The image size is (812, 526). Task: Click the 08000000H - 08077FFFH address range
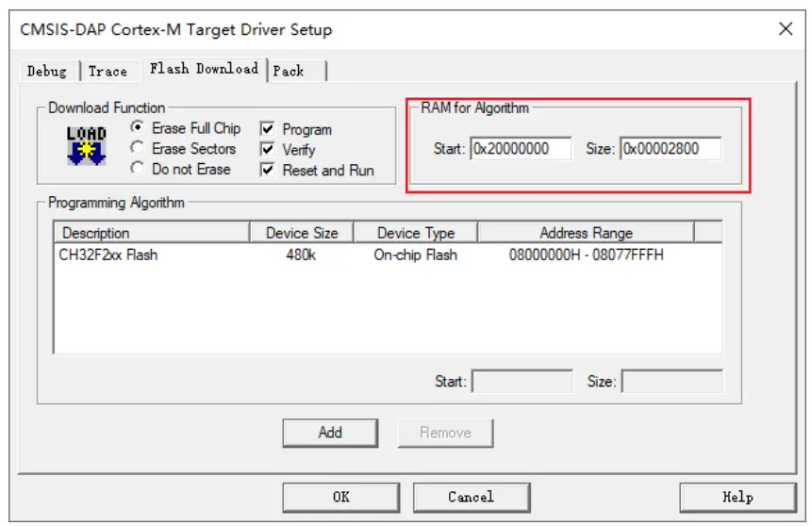coord(587,255)
